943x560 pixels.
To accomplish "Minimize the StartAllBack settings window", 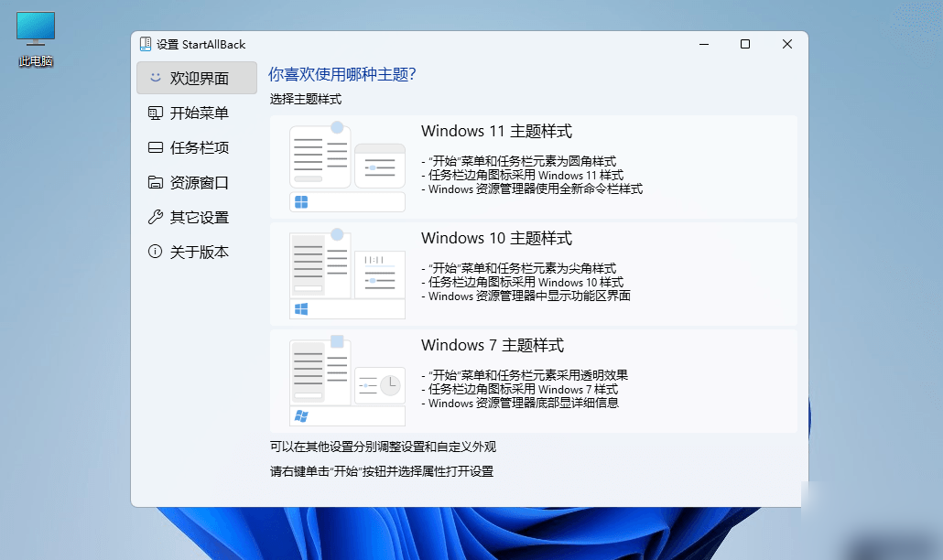I will [x=704, y=44].
